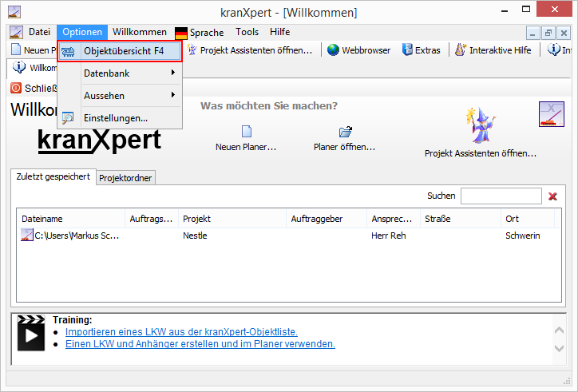Open the Tools menu
Image resolution: width=578 pixels, height=392 pixels.
[247, 33]
